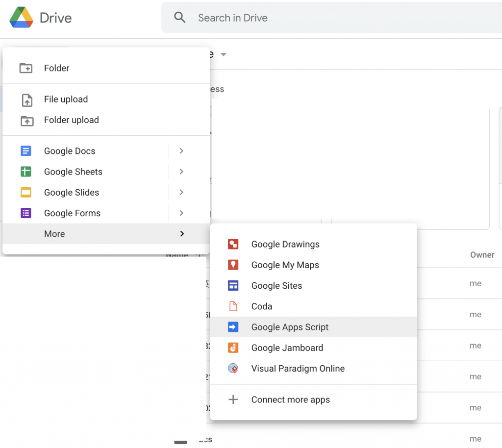Select Google Jamboard from submenu
This screenshot has height=448, width=502.
click(313, 348)
